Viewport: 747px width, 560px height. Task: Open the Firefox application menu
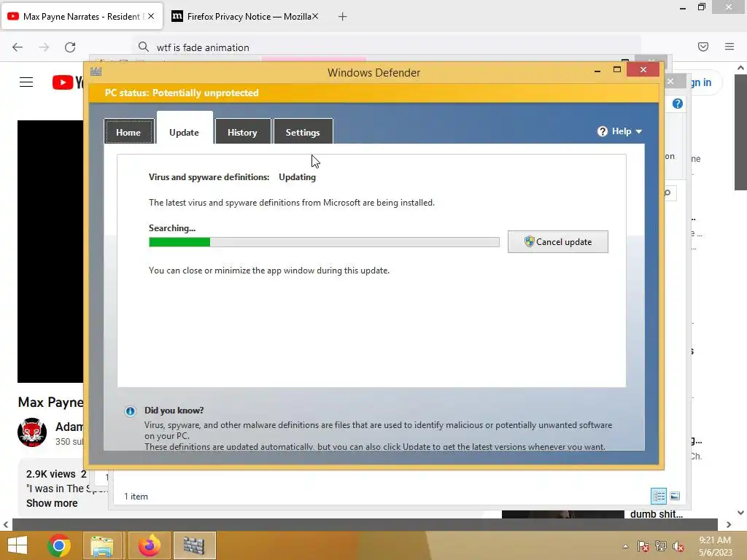click(x=729, y=47)
